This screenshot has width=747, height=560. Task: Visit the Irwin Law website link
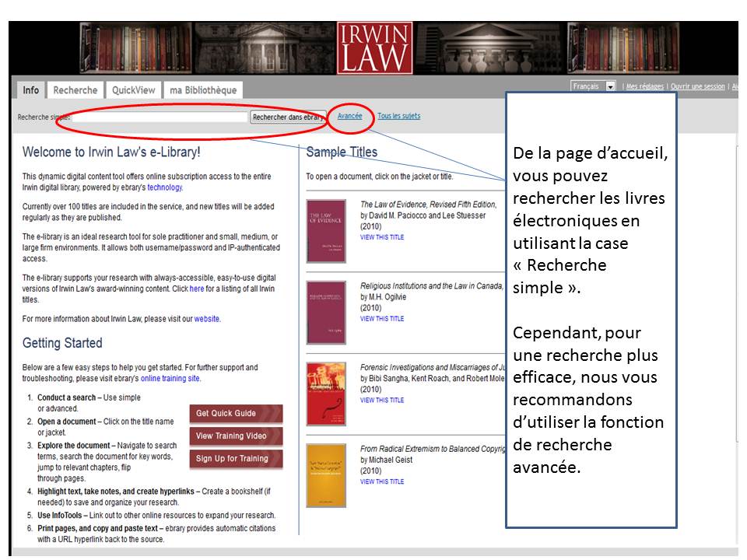[207, 319]
